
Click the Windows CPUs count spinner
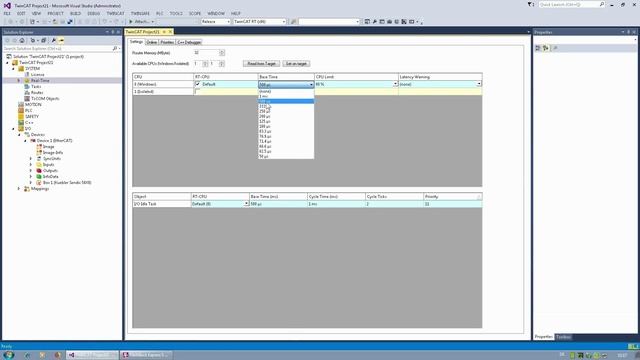tap(205, 64)
